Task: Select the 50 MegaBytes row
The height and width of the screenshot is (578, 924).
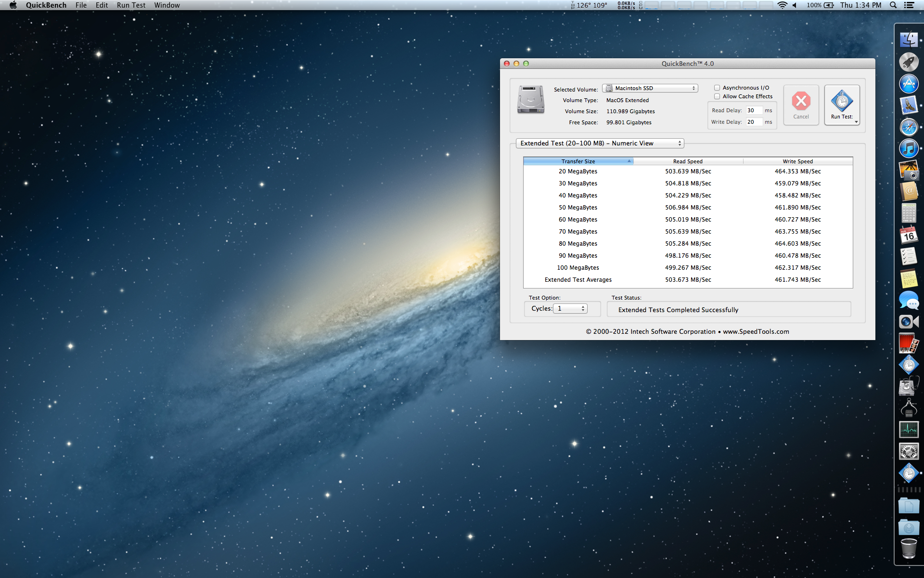Action: (x=688, y=208)
